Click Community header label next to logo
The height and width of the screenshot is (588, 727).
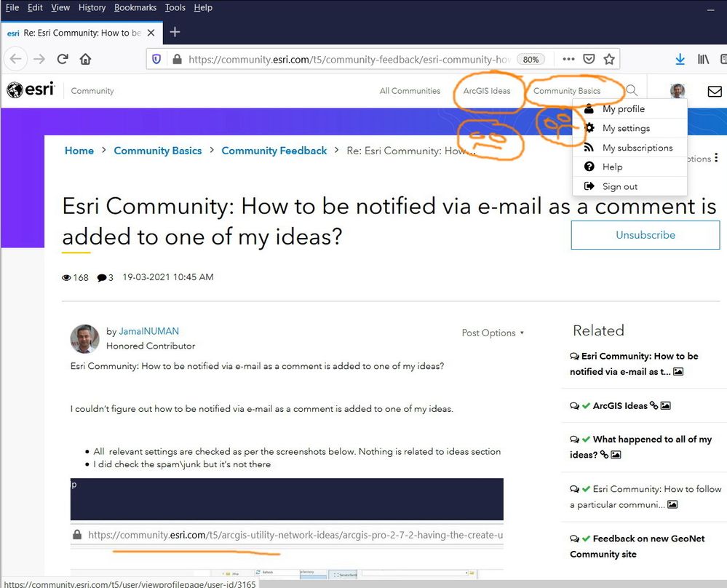click(x=92, y=91)
